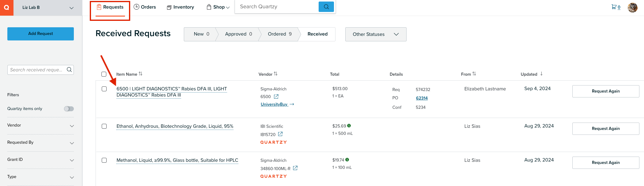Expand the Requested By filter
This screenshot has width=644, height=186.
[40, 142]
